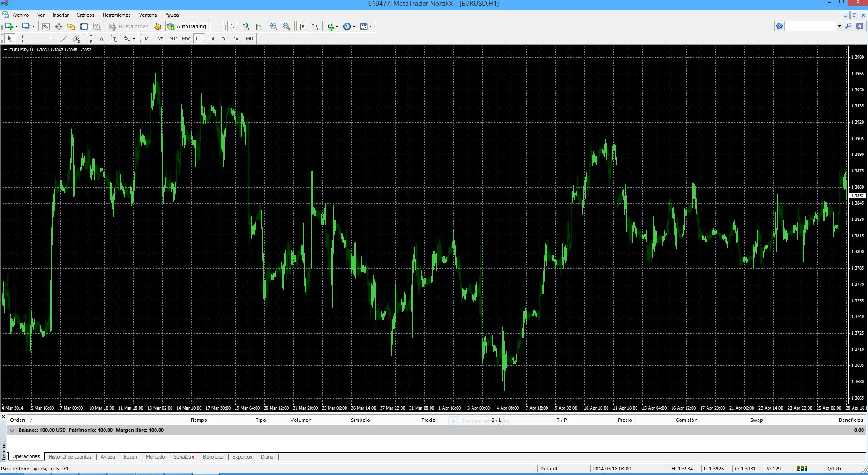Expand the Profiles dropdown arrow
This screenshot has height=475, width=868.
pos(33,27)
